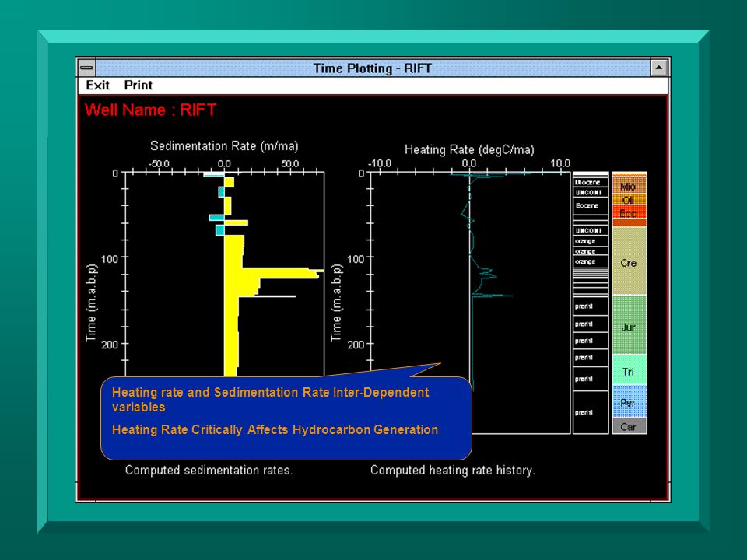Open the window control menu box
This screenshot has height=560, width=747.
(86, 68)
